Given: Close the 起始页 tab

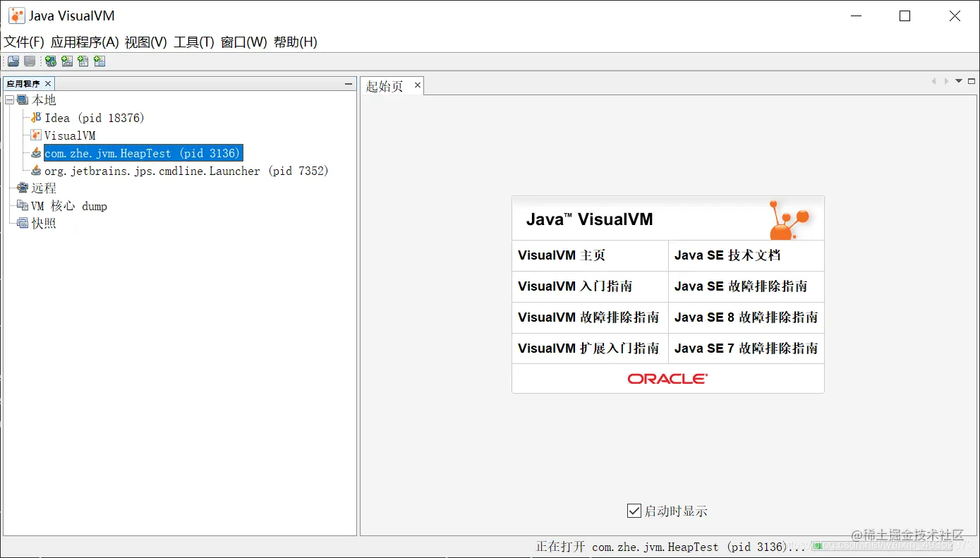Looking at the screenshot, I should coord(418,85).
